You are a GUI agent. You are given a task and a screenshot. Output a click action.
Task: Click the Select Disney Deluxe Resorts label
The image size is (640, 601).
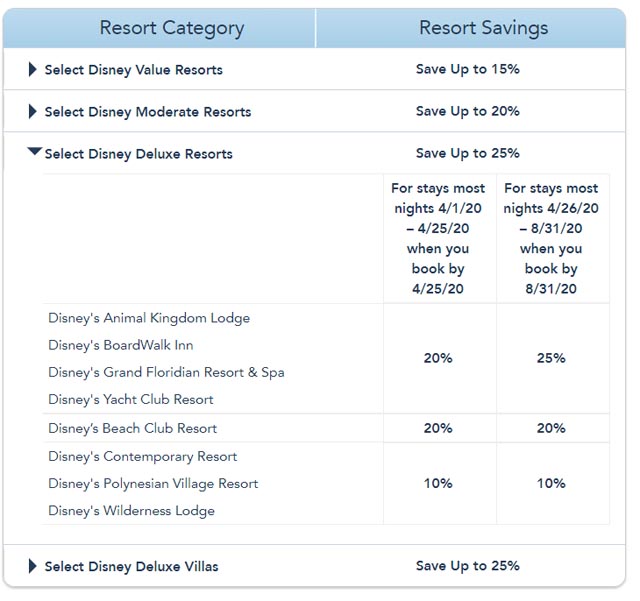138,154
